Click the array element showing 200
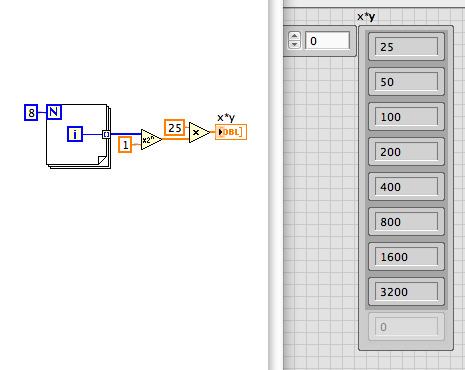This screenshot has width=465, height=370. (406, 152)
